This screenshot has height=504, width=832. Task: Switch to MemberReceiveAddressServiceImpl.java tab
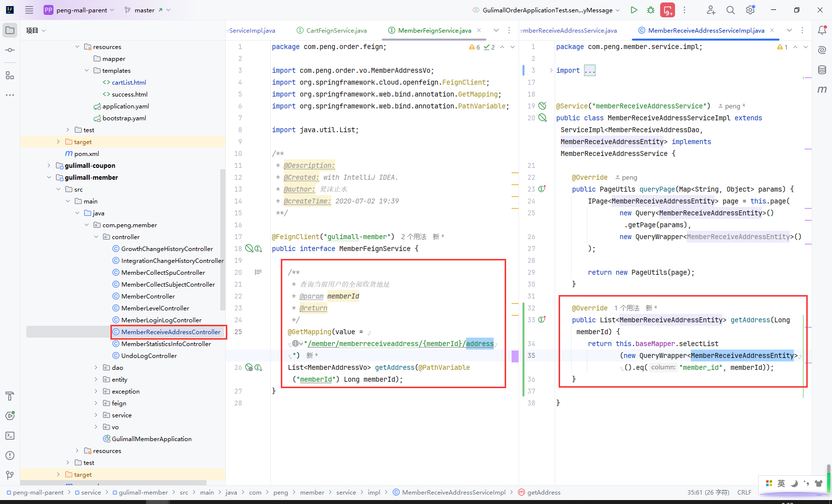(701, 30)
